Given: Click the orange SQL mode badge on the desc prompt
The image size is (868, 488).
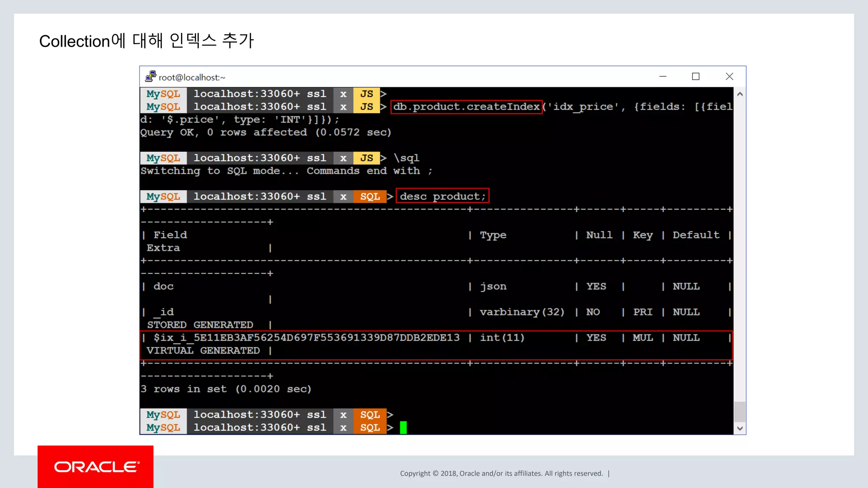Looking at the screenshot, I should click(370, 197).
